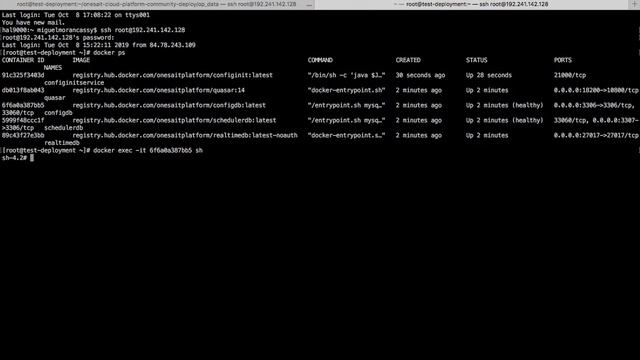Click container ID 5999f48ccc1f
The width and height of the screenshot is (640, 360).
point(23,120)
